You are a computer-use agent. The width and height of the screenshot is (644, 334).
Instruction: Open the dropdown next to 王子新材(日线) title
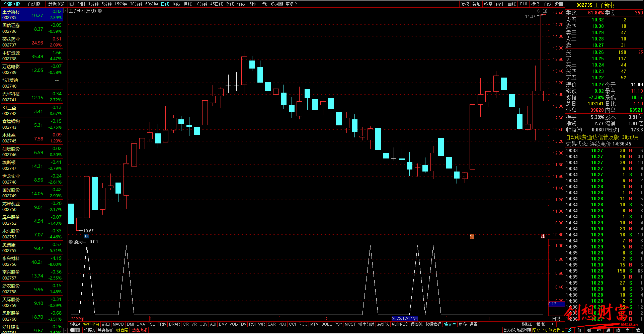100,11
